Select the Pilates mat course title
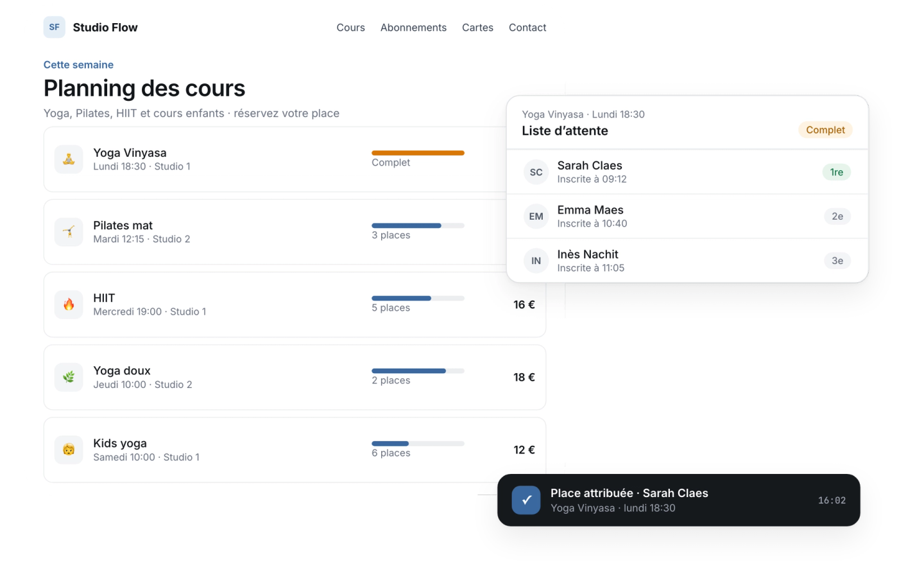The height and width of the screenshot is (578, 924). click(x=123, y=225)
